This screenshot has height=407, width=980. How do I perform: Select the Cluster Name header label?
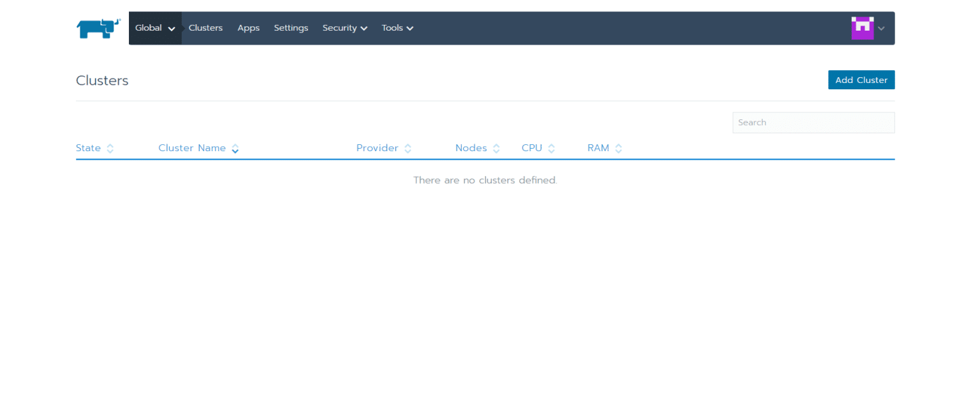point(192,148)
